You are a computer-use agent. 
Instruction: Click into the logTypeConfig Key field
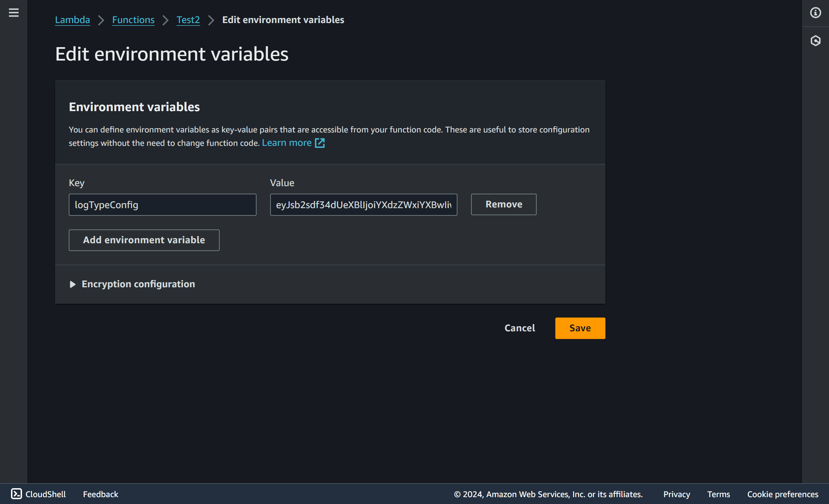coord(162,205)
